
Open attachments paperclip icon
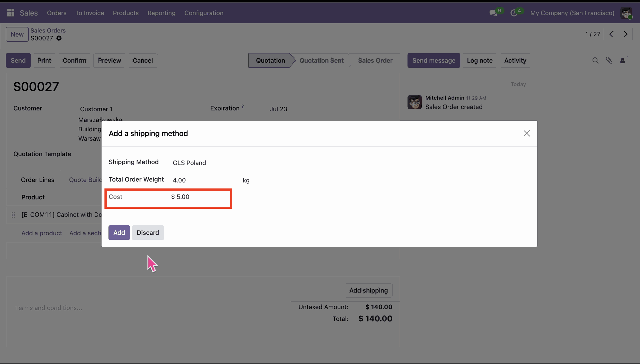[x=609, y=60]
